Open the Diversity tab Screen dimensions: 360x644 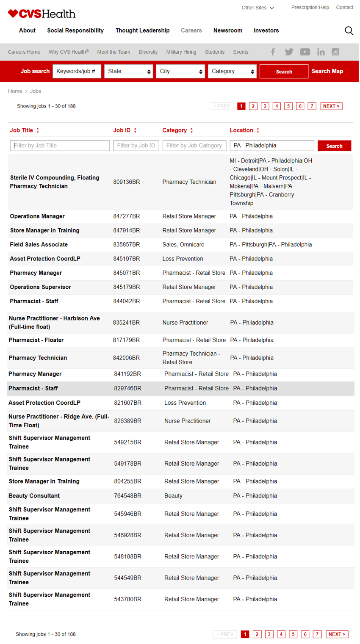(148, 52)
